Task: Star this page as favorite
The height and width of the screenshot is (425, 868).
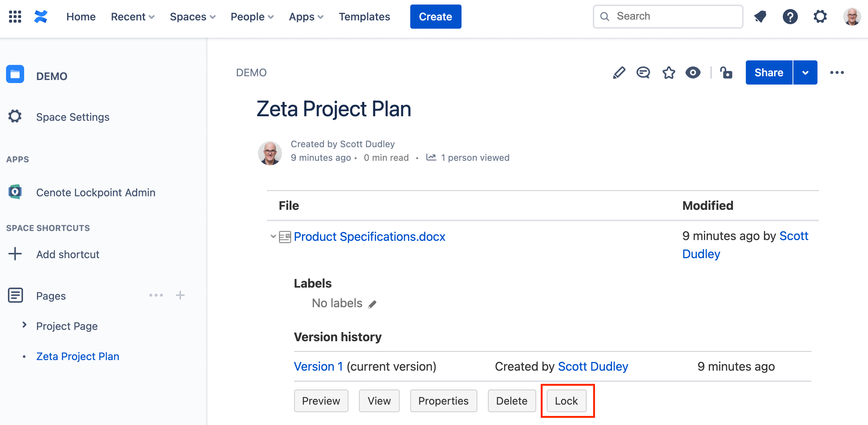Action: pyautogui.click(x=669, y=72)
